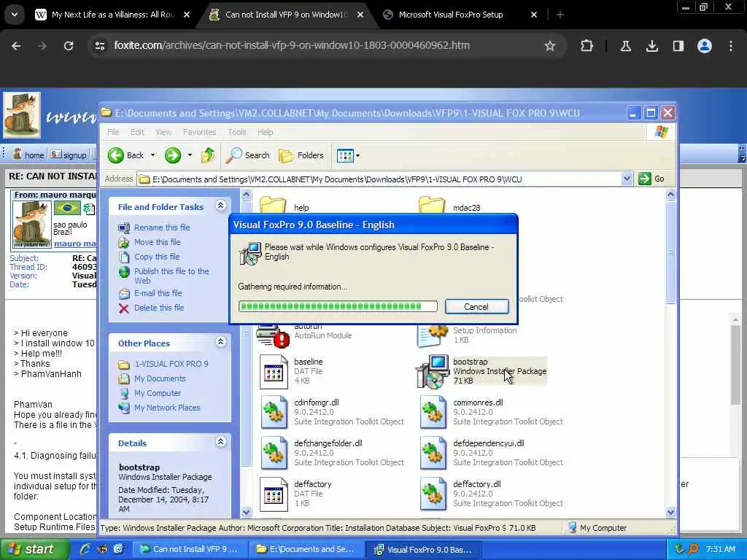Click Publish this file to the Web
747x560 pixels.
[171, 276]
